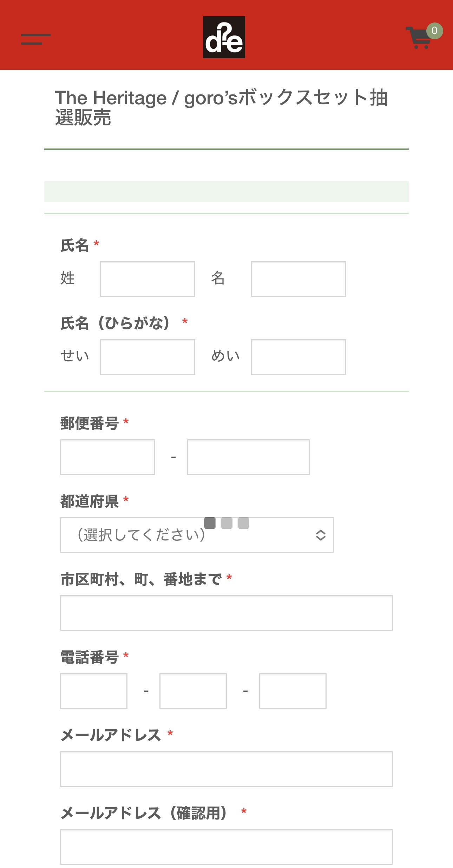Focus the last 電話番号 phone box

pyautogui.click(x=293, y=691)
